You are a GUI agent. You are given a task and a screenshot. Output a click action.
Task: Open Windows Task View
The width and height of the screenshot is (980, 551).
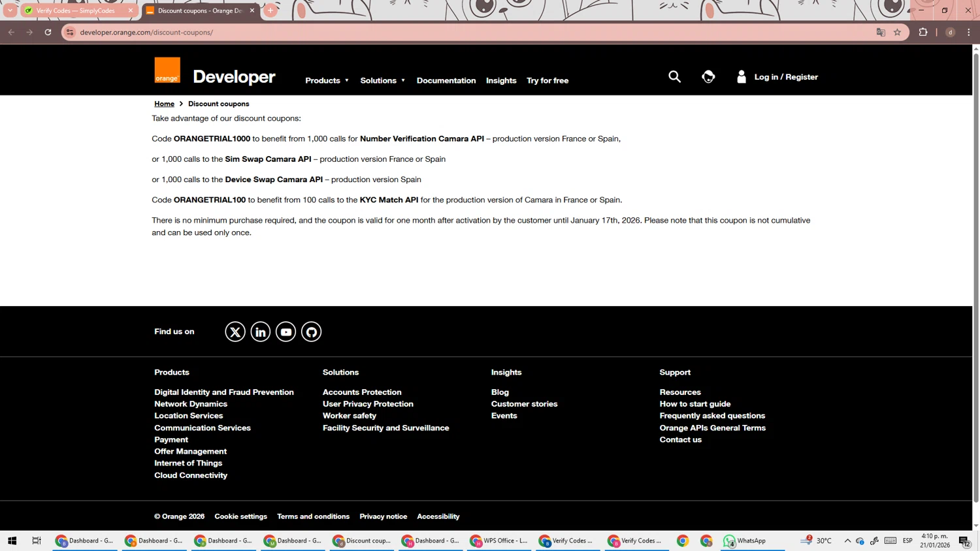click(x=37, y=541)
